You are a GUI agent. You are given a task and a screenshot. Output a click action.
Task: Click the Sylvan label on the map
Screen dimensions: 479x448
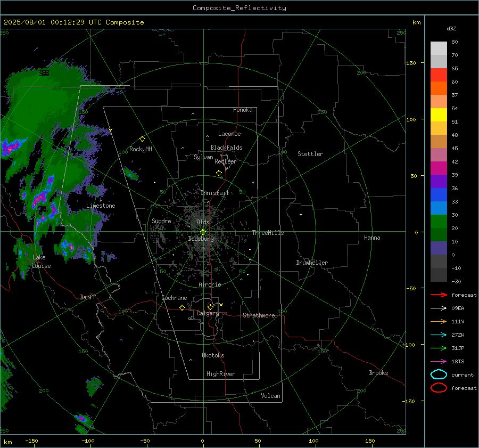click(x=203, y=157)
